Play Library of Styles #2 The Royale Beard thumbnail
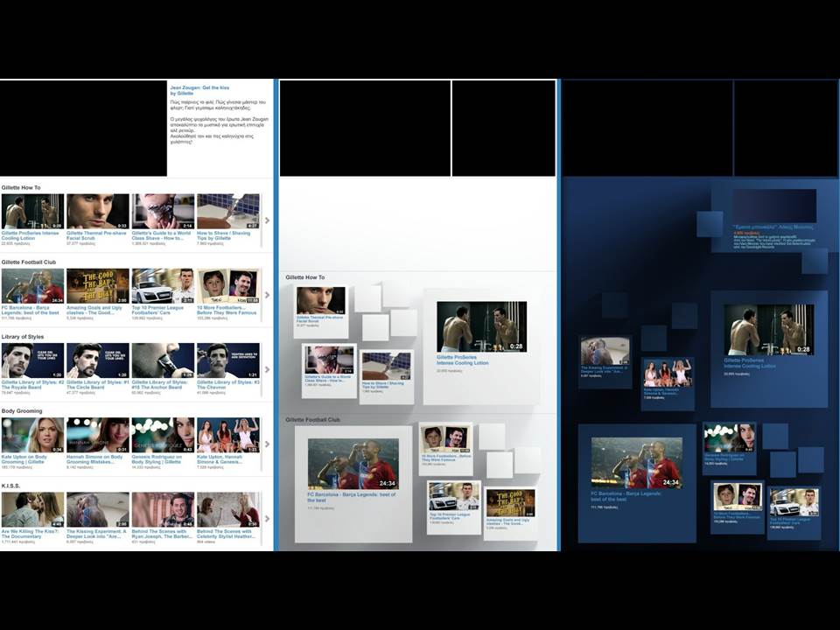The width and height of the screenshot is (840, 630). 32,360
